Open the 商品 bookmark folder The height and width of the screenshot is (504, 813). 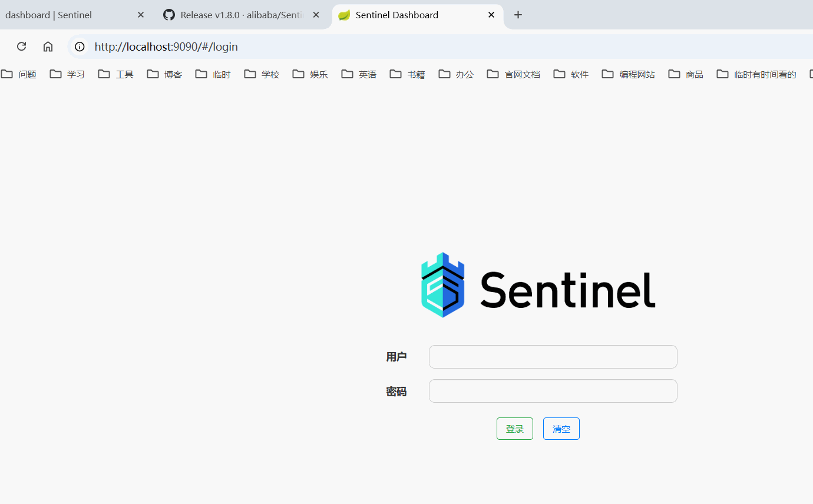686,74
